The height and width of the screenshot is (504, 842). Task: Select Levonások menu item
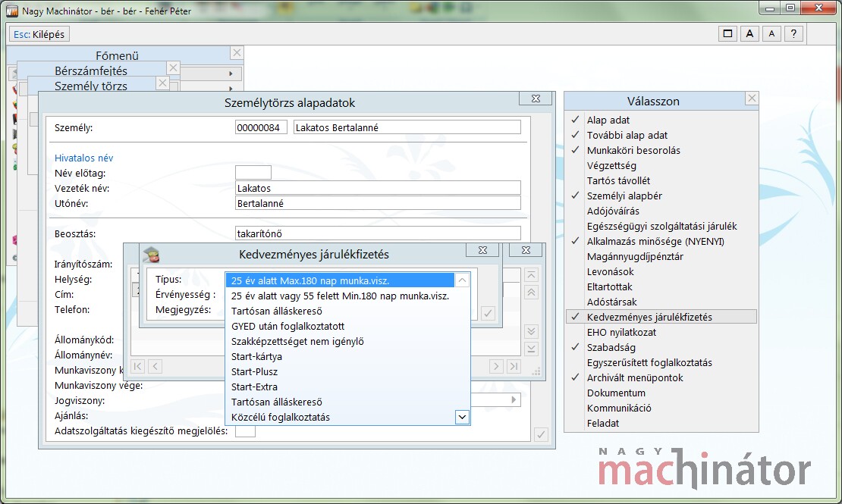pyautogui.click(x=661, y=271)
